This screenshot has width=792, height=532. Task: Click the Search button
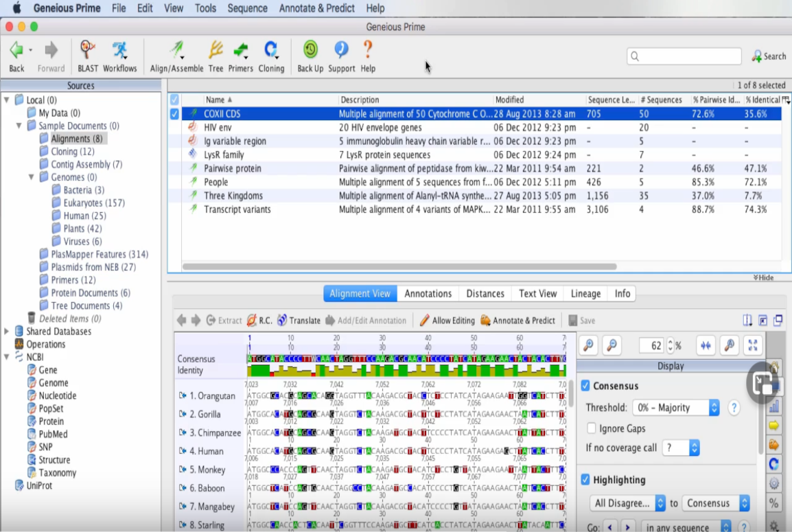click(768, 56)
